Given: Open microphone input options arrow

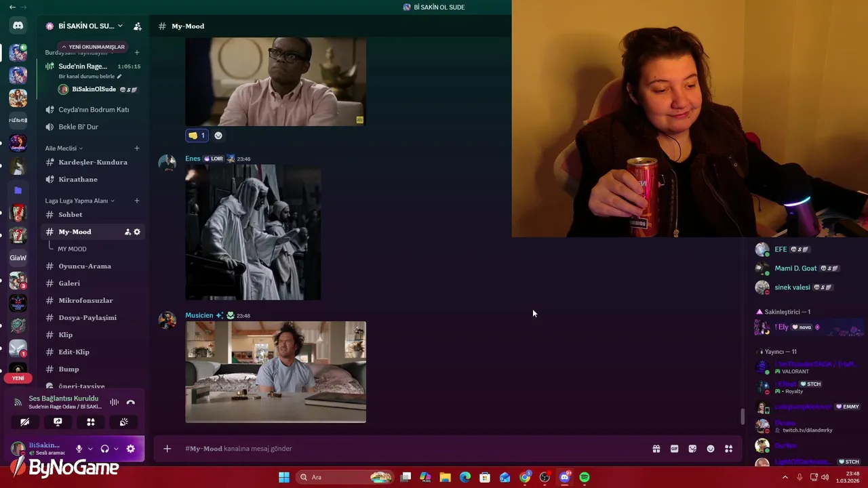Looking at the screenshot, I should (90, 449).
